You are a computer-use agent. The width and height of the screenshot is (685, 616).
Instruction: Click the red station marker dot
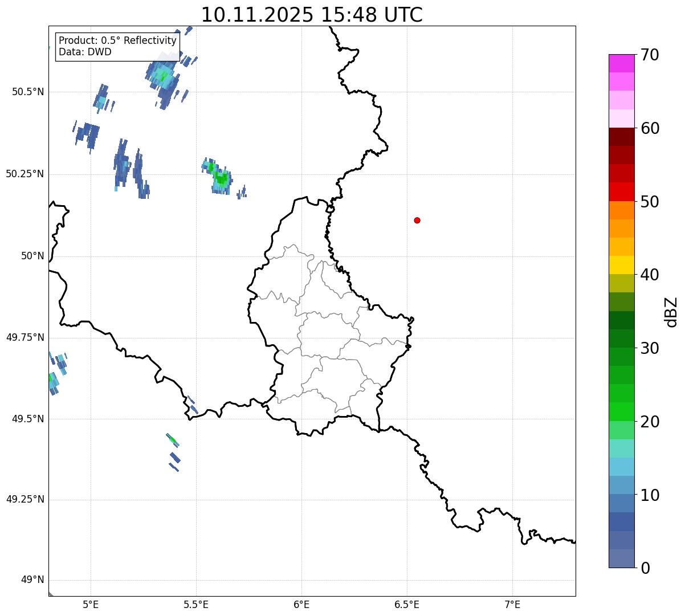417,220
